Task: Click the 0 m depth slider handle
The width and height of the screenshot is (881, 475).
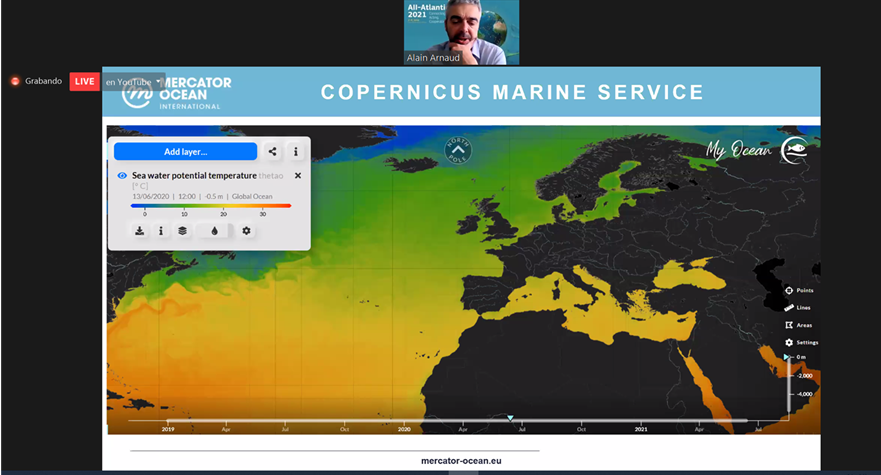Action: click(787, 357)
